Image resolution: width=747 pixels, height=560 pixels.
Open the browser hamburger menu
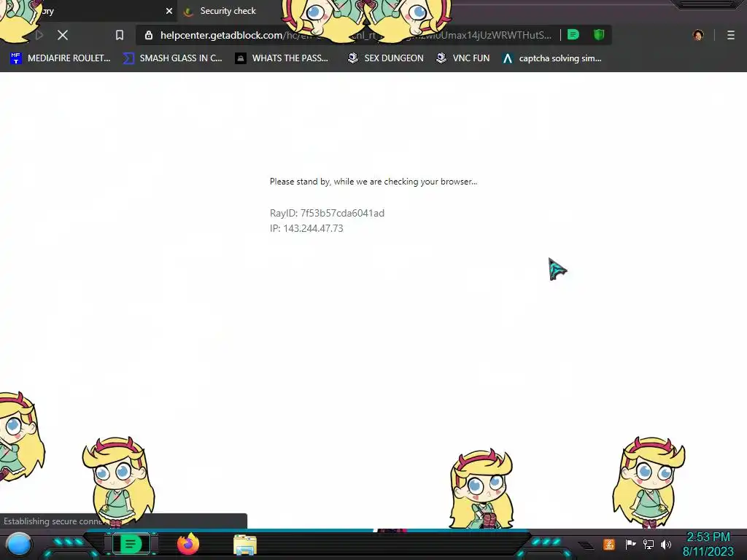730,35
